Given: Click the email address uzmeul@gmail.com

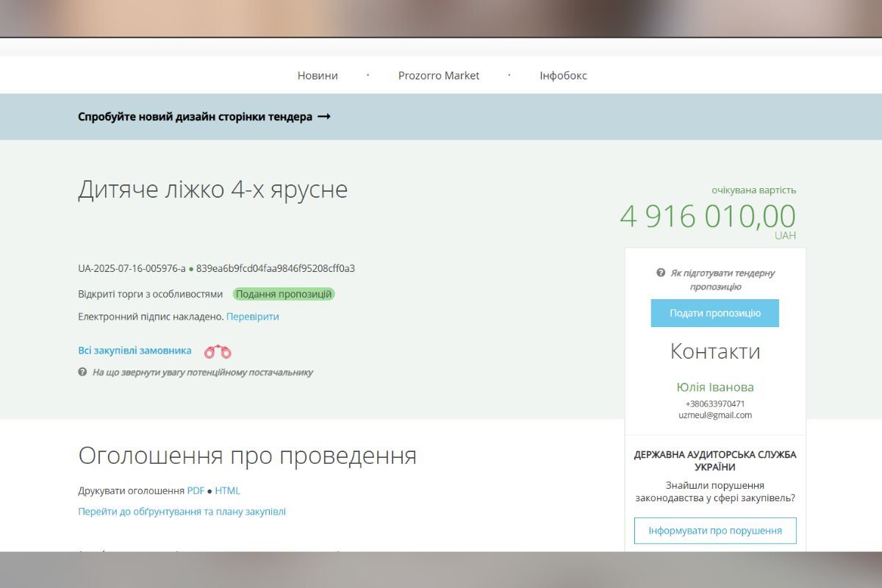Looking at the screenshot, I should coord(716,415).
